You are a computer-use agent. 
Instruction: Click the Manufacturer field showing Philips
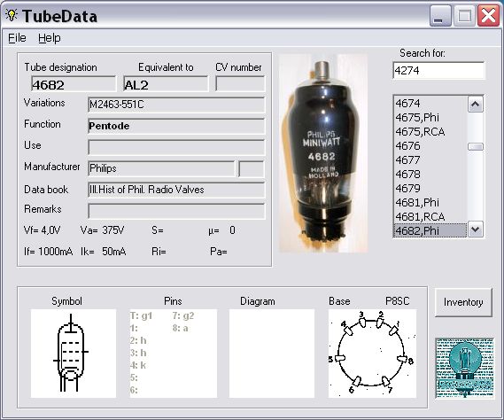coord(161,168)
